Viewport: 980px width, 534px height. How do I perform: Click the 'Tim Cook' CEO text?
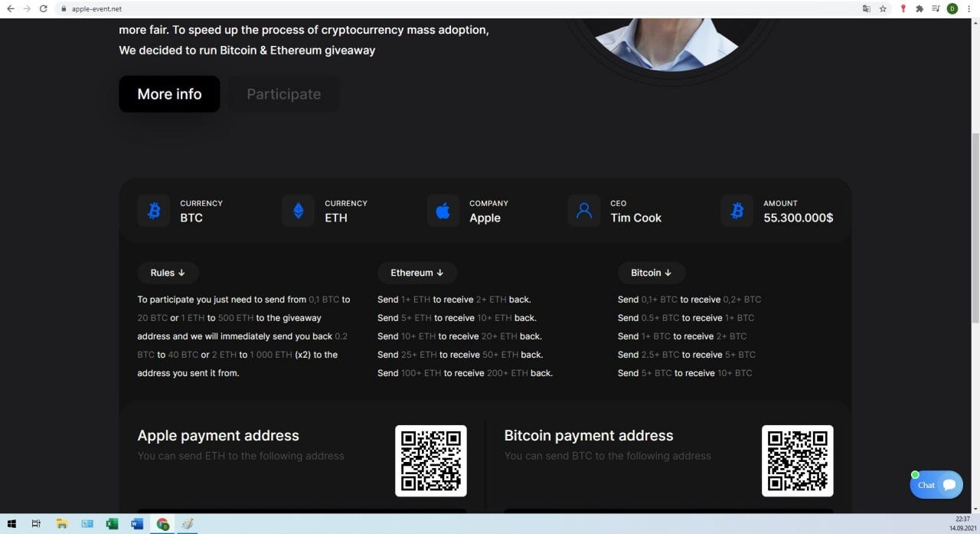tap(635, 218)
